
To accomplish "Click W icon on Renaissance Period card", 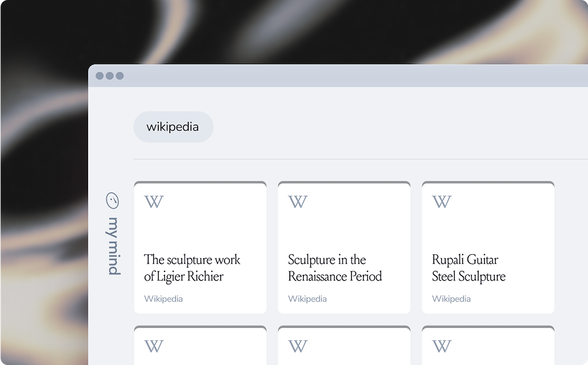I will pos(298,202).
